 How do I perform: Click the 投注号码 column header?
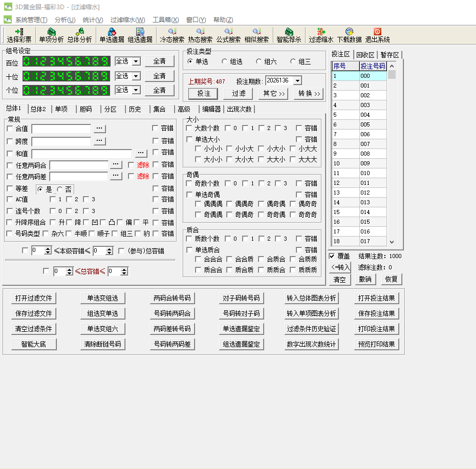373,66
